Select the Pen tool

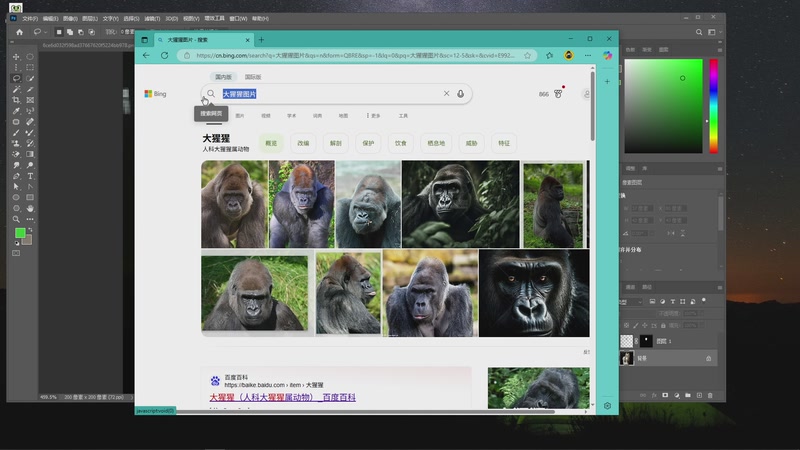tap(16, 176)
